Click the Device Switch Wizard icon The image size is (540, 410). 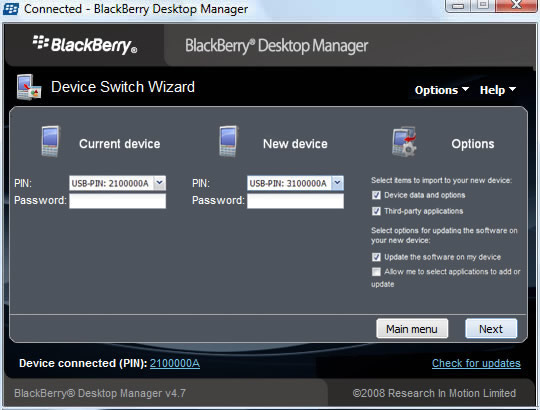[x=29, y=87]
